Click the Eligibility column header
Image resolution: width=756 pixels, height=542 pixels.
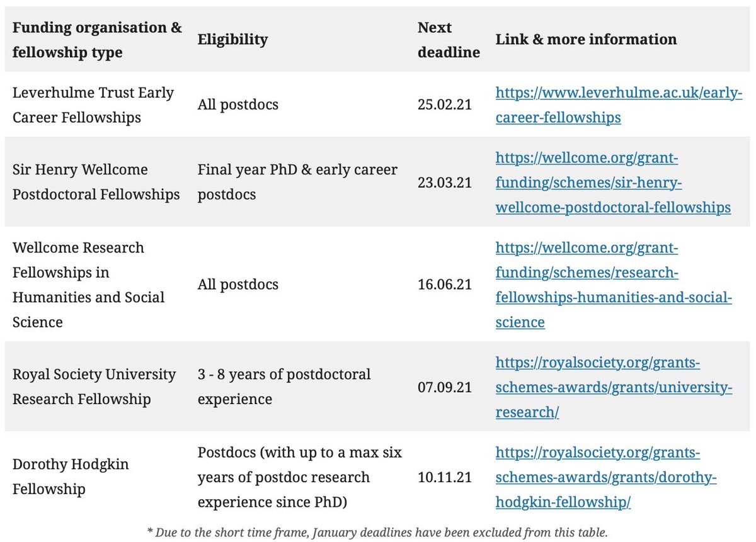pyautogui.click(x=232, y=40)
